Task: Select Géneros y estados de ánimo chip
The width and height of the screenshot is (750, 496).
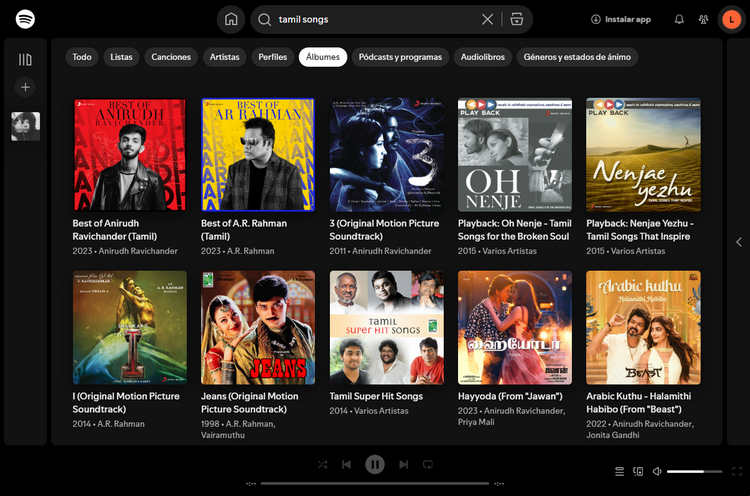Action: click(577, 57)
